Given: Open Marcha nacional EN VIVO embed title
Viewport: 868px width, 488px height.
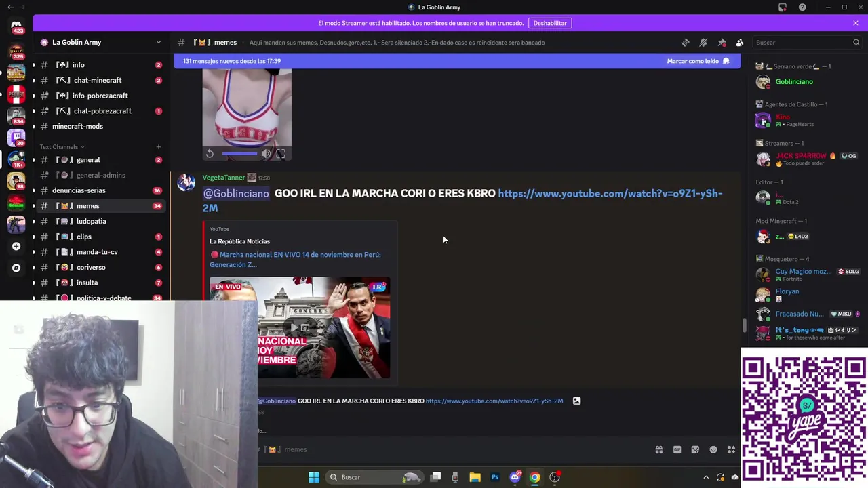Looking at the screenshot, I should click(x=296, y=260).
